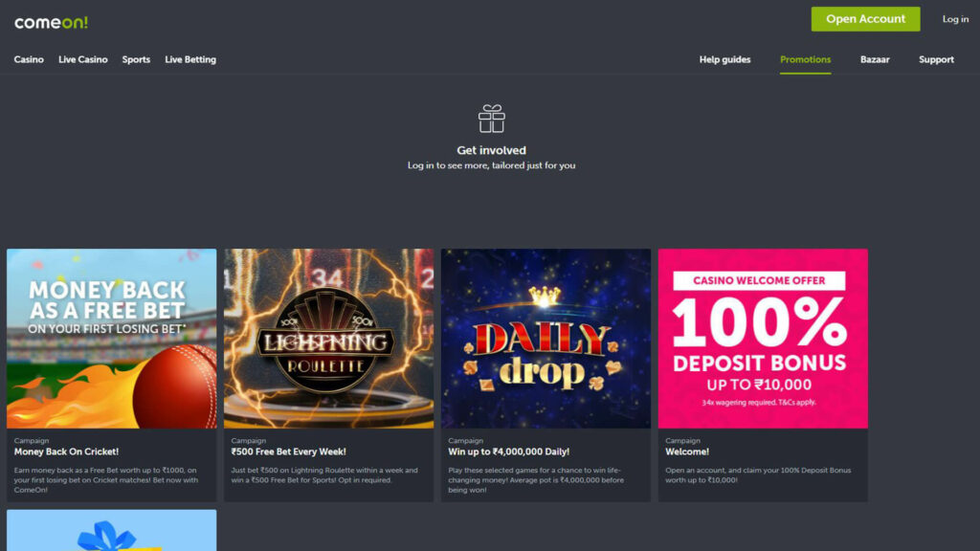Open the Money Back cricket promo image
Image resolution: width=980 pixels, height=551 pixels.
point(112,339)
